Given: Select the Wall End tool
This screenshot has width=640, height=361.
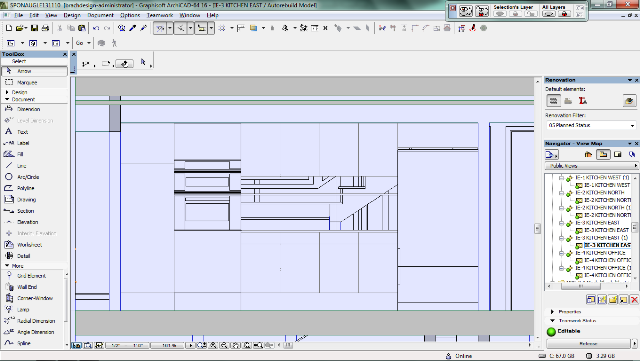Looking at the screenshot, I should (33, 287).
